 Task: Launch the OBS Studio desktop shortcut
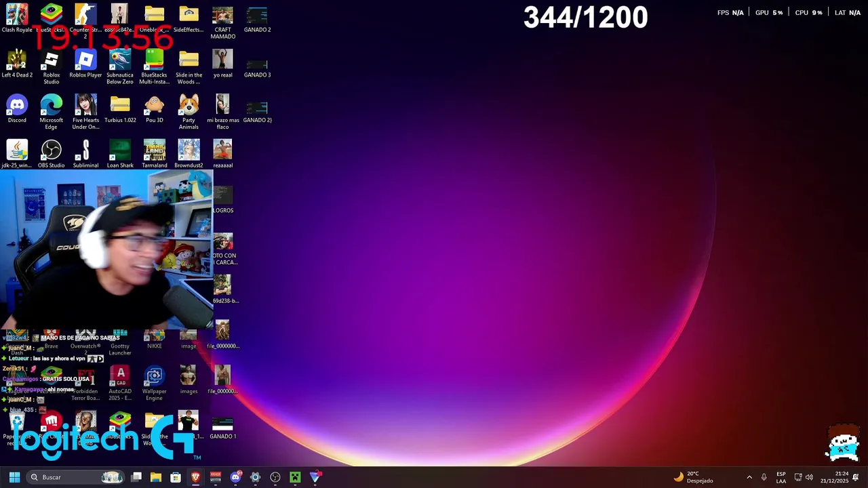click(x=52, y=155)
